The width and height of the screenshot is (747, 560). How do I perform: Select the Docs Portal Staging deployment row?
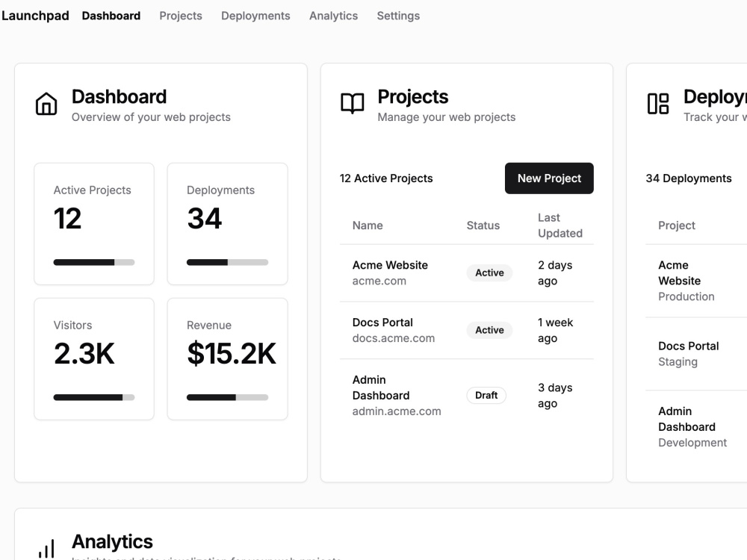coord(696,354)
